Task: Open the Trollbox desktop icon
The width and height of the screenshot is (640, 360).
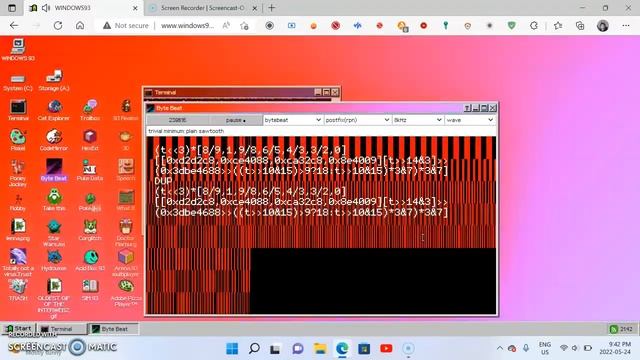Action: (x=90, y=110)
